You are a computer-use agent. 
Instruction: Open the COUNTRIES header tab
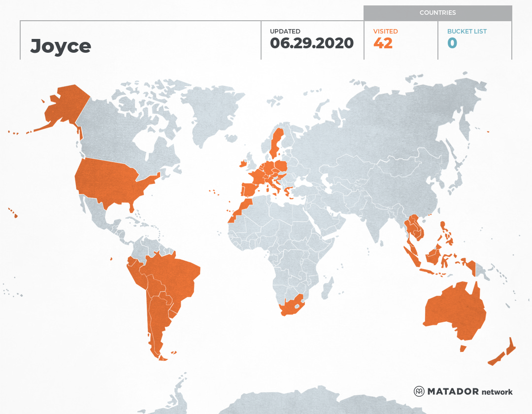pos(438,13)
